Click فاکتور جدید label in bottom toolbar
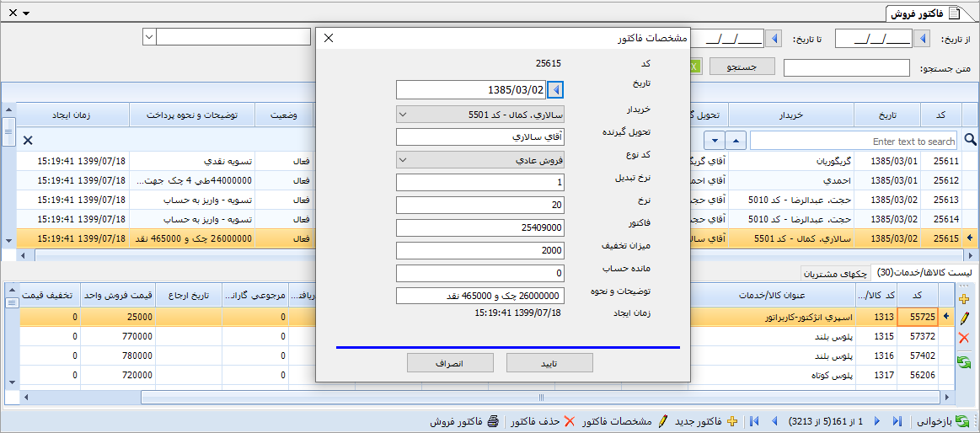 tap(698, 422)
